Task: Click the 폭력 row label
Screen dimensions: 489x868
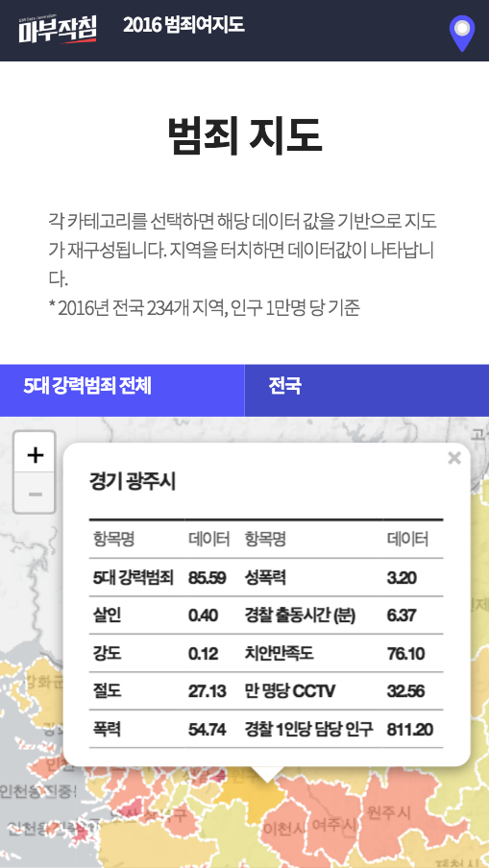Action: (107, 730)
